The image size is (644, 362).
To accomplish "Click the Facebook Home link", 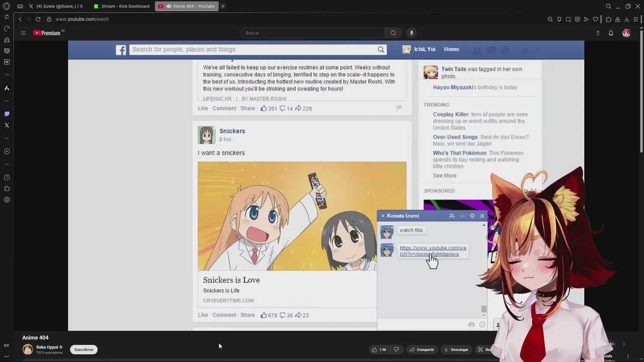I will tap(451, 49).
